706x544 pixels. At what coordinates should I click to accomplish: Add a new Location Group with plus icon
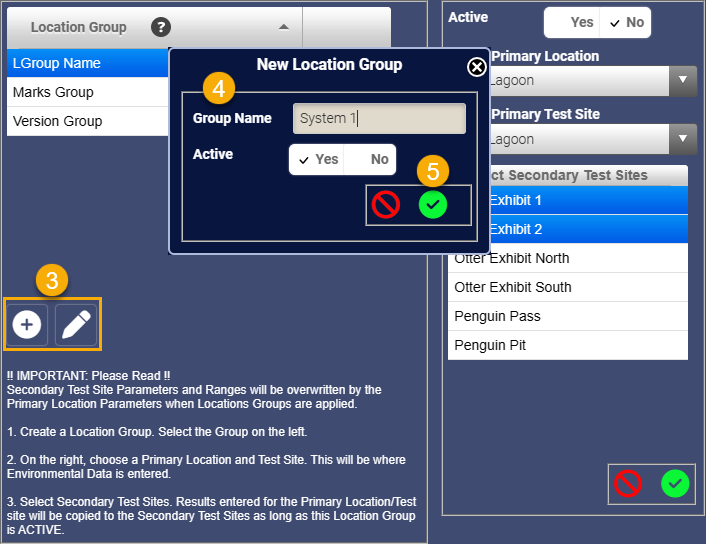click(x=27, y=325)
